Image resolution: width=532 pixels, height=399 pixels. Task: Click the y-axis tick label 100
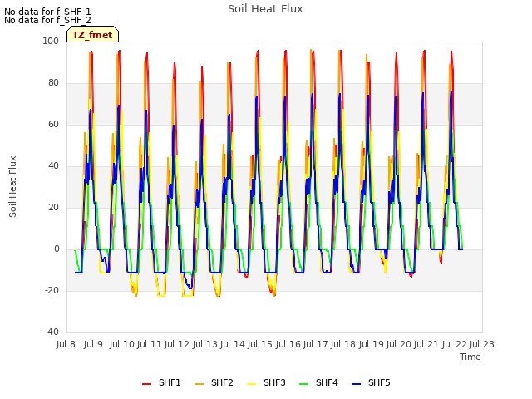pyautogui.click(x=51, y=41)
